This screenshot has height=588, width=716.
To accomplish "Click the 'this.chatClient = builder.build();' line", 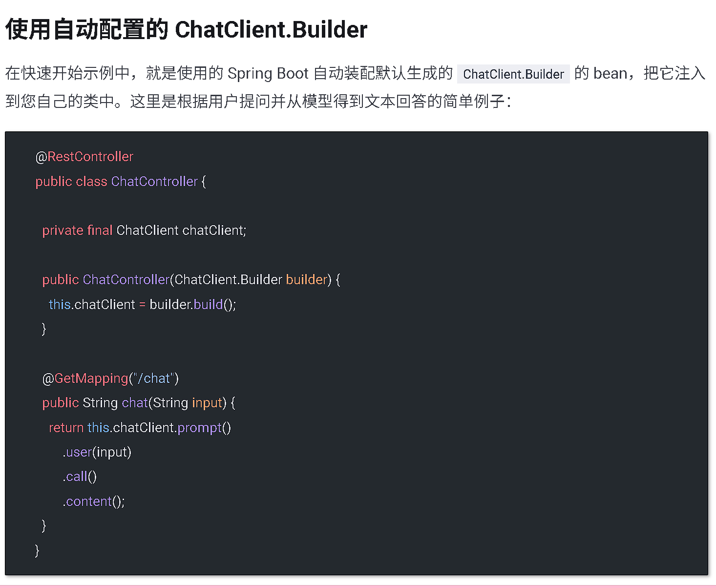I will click(142, 305).
